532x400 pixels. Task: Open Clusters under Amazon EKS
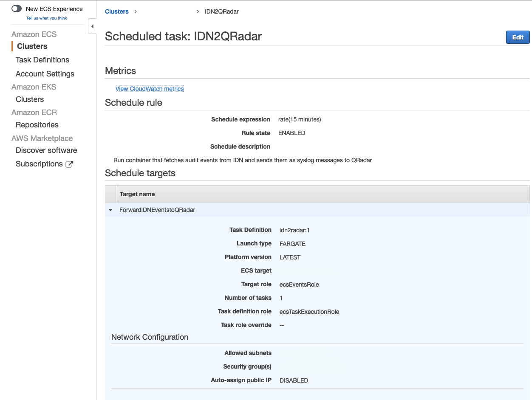point(30,99)
